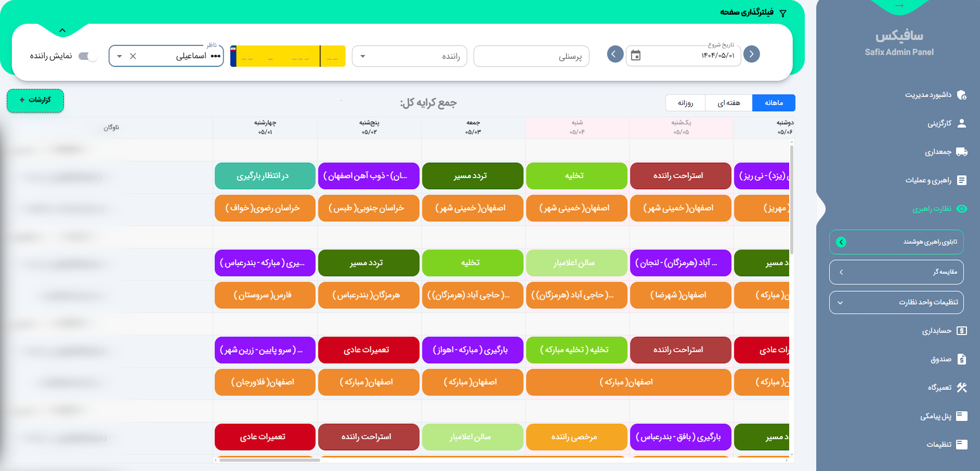Screen dimensions: 980x471
Task: Expand the تنظیمات واحد نظارت section
Action: (x=897, y=303)
